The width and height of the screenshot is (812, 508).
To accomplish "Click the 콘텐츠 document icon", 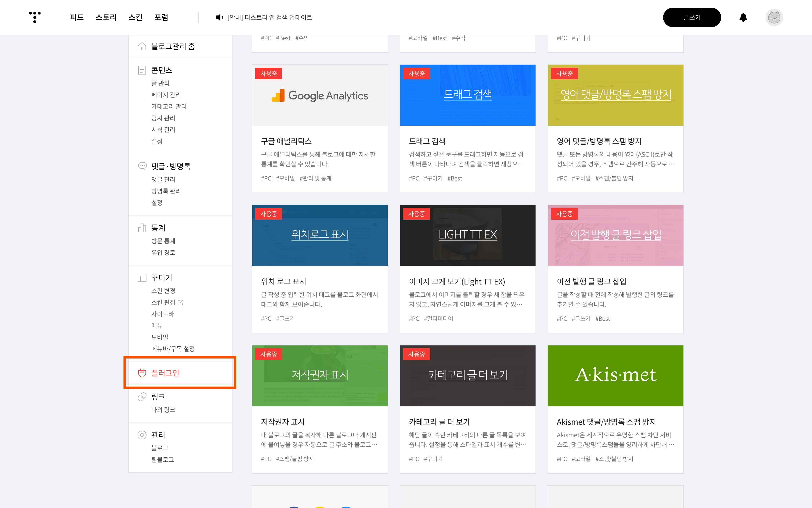I will [142, 70].
